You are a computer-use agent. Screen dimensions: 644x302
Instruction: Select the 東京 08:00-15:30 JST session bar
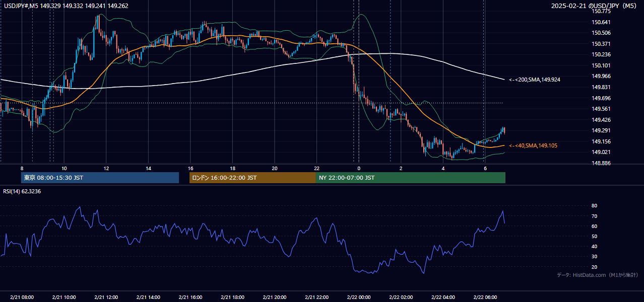pos(100,178)
